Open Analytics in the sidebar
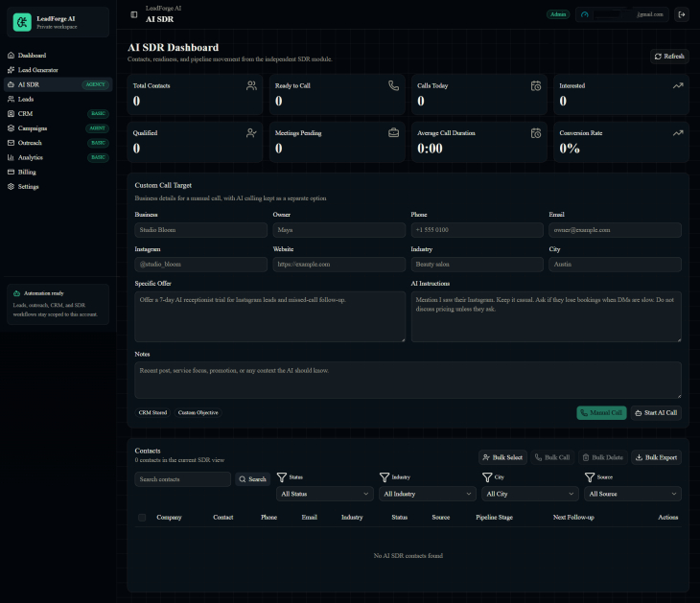 point(58,157)
